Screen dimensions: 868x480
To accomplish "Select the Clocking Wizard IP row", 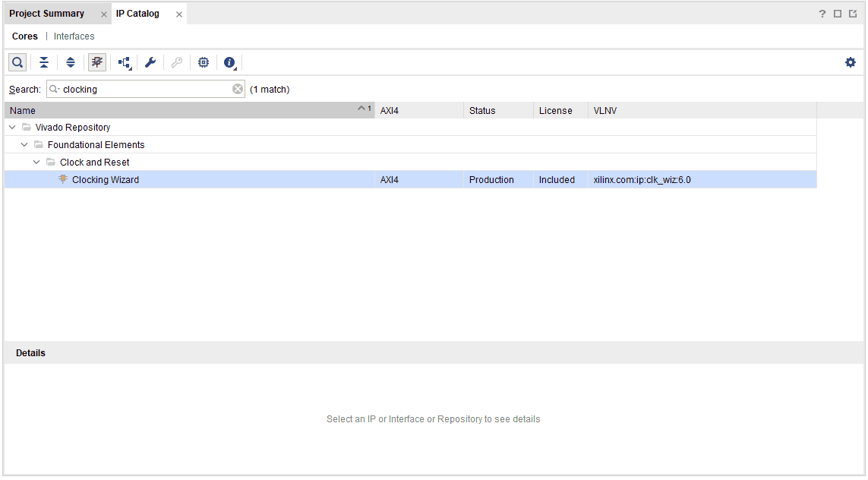I will [106, 180].
